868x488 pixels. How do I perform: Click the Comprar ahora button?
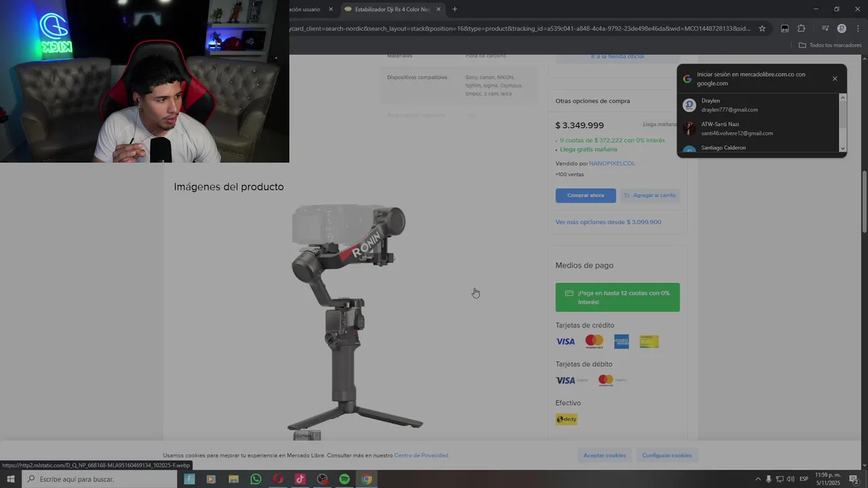coord(586,195)
